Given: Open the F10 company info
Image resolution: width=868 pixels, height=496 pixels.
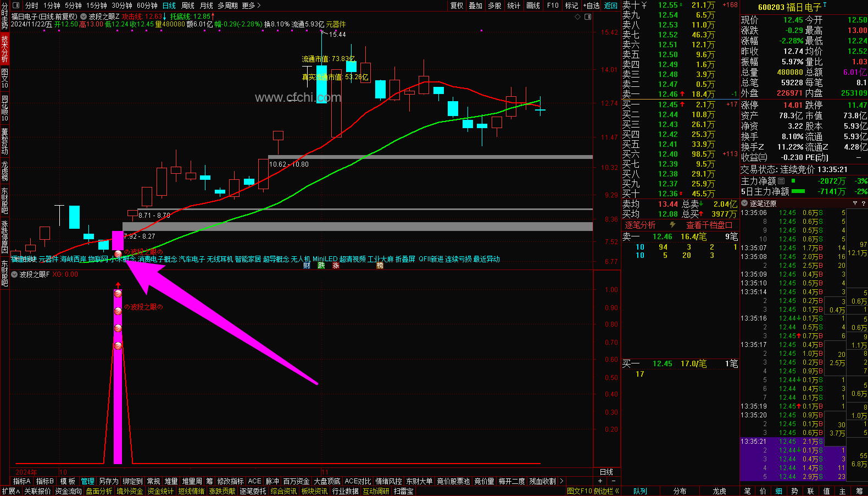Looking at the screenshot, I should coord(553,5).
